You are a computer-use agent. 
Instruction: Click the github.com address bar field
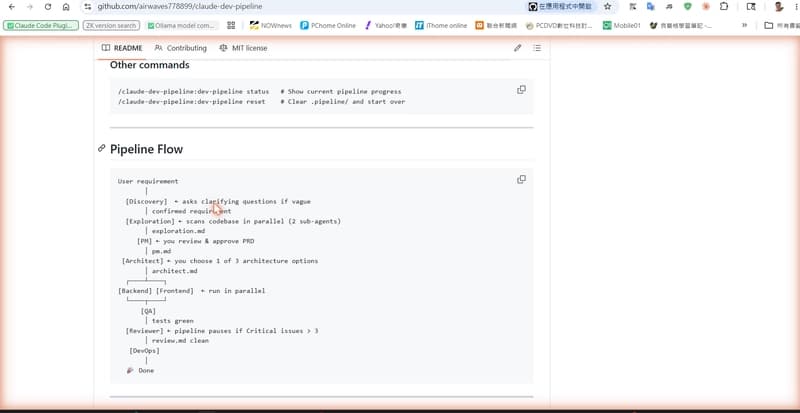pyautogui.click(x=306, y=7)
